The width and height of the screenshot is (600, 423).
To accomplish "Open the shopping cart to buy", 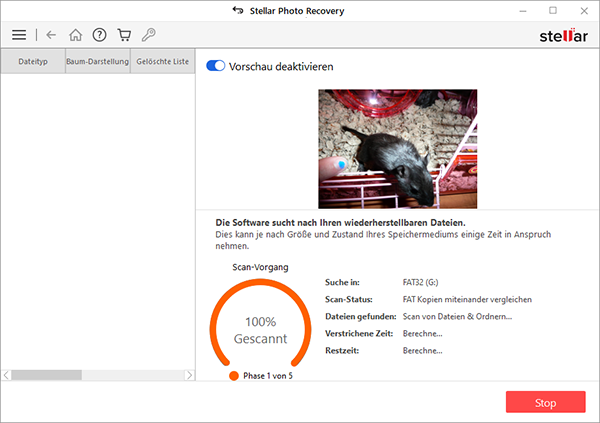I will 124,35.
